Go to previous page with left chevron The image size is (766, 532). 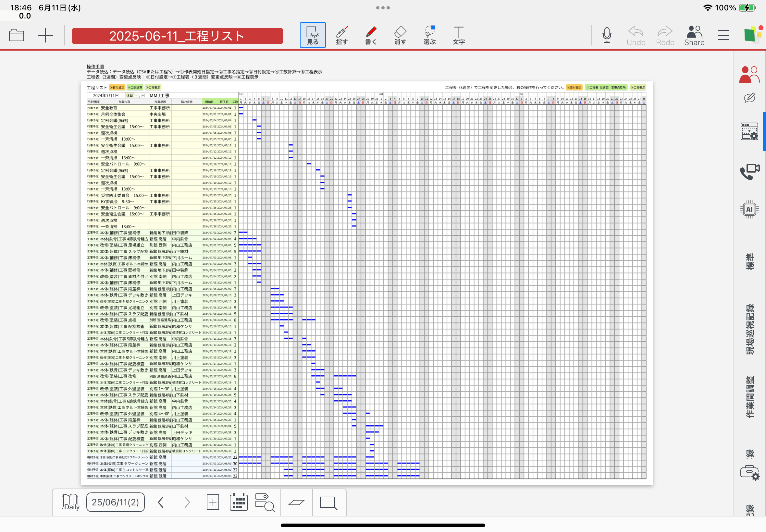tap(161, 502)
